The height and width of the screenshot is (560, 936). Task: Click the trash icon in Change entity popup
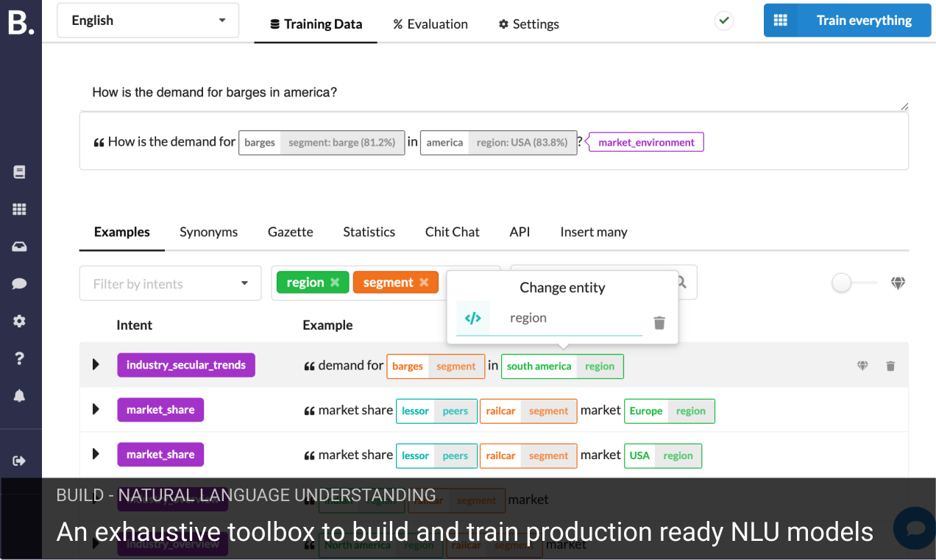click(x=659, y=323)
